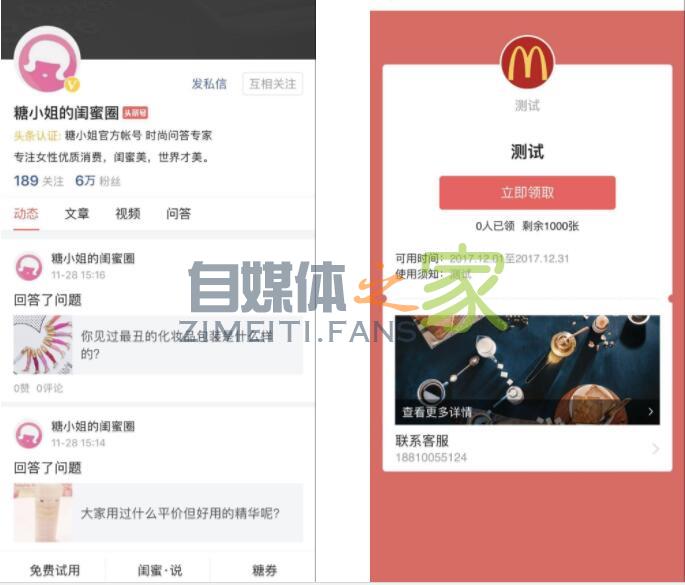Expand 联系客服 chevron arrow

tap(655, 449)
